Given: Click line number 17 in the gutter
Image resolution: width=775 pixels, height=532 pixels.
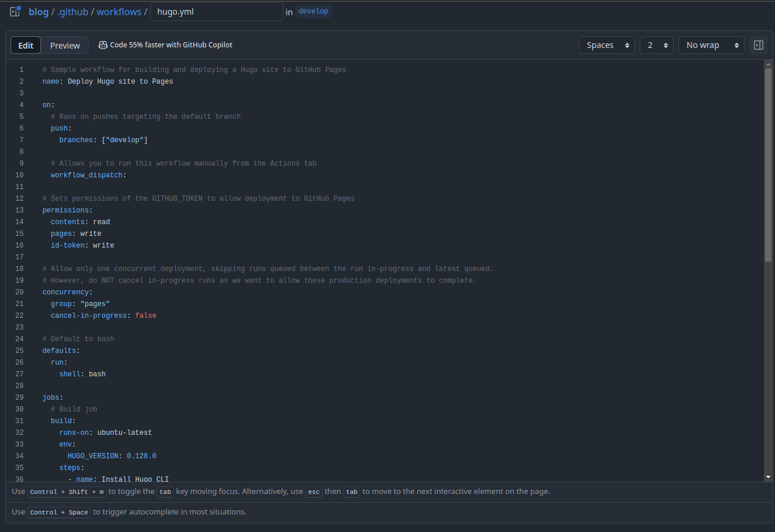Looking at the screenshot, I should (x=19, y=257).
